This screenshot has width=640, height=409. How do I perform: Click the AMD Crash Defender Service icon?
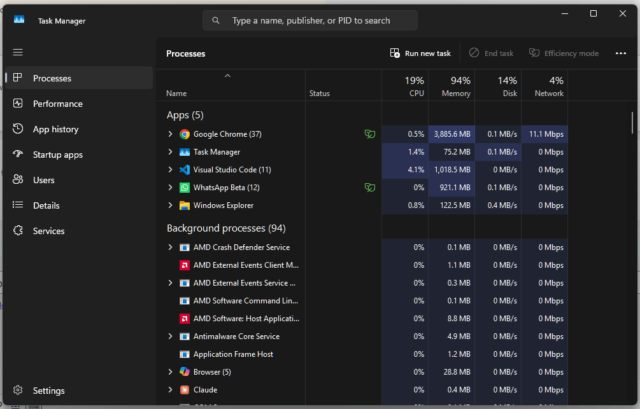click(x=184, y=247)
